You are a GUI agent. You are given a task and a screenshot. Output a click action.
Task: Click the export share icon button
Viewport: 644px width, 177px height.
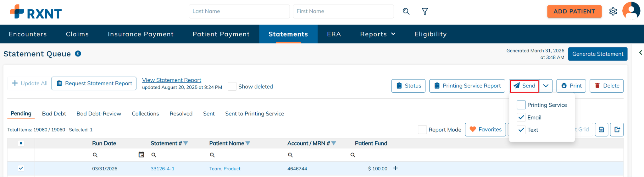click(617, 130)
